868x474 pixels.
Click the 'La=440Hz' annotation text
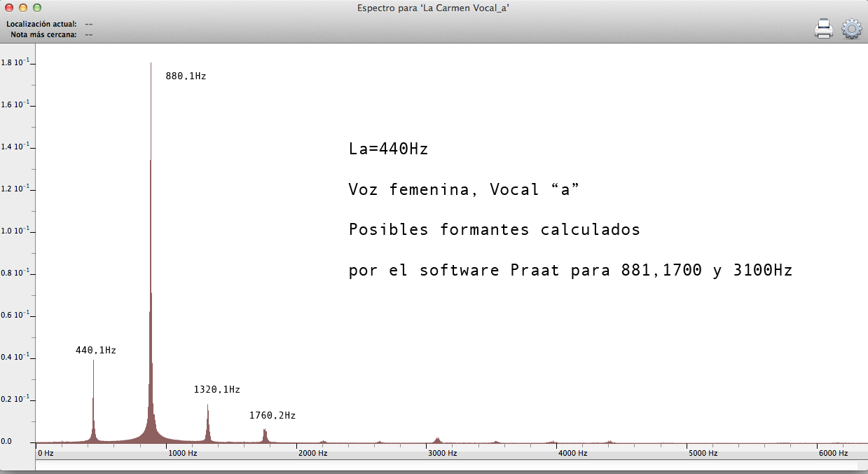pyautogui.click(x=388, y=149)
